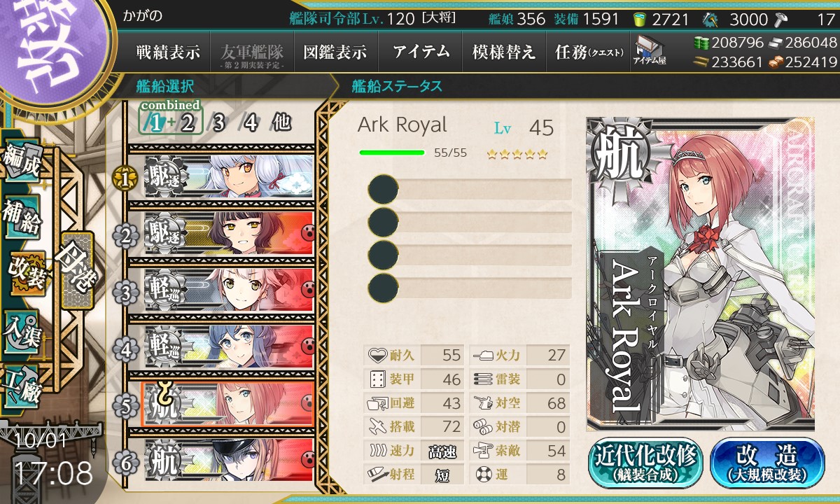840x504 pixels.
Task: Click the Ark Royal card illustration
Action: coord(701,274)
